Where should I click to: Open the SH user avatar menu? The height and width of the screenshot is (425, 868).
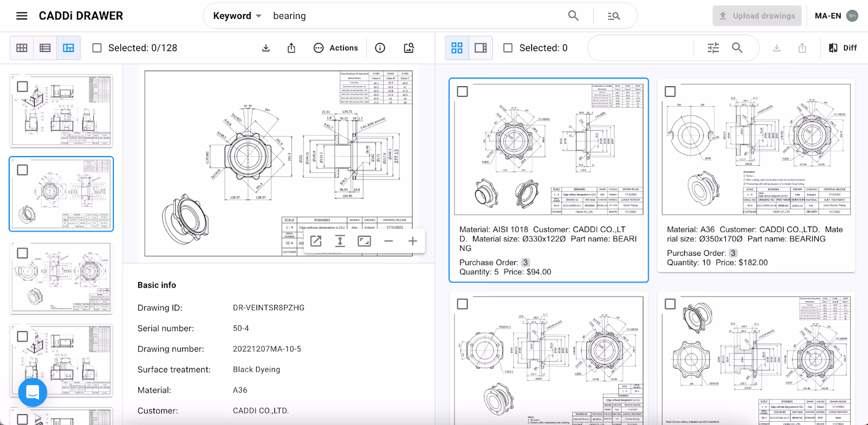point(852,16)
